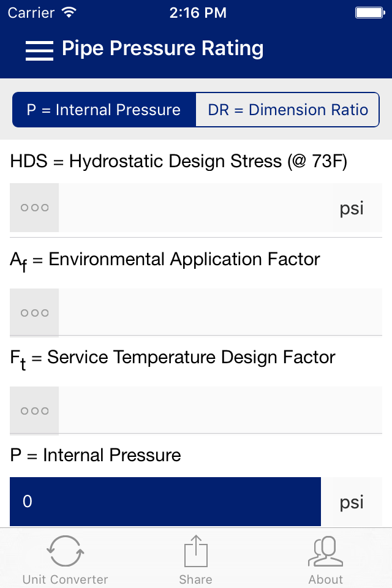The width and height of the screenshot is (392, 588).
Task: Expand Environmental Application Factor options picker
Action: (34, 313)
